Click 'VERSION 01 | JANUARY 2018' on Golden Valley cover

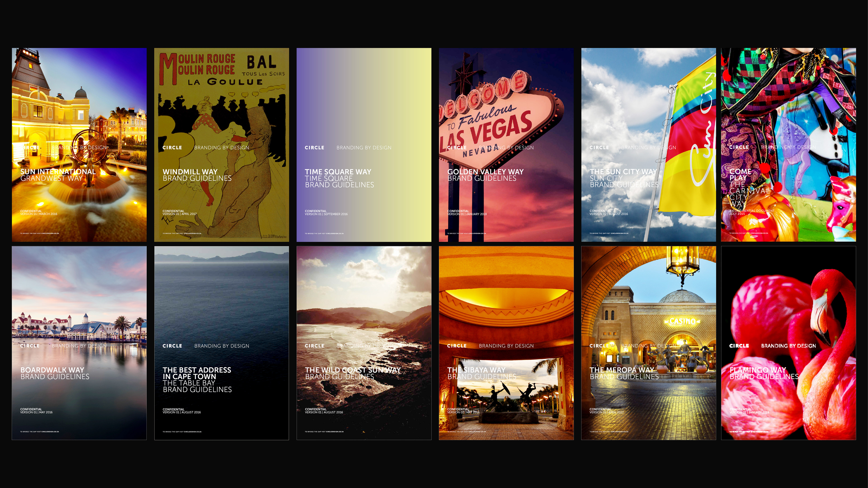[467, 214]
